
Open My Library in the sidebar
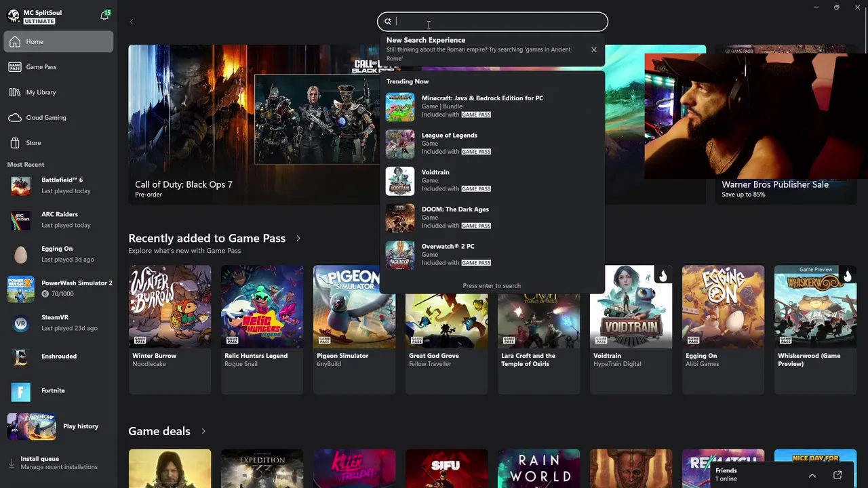click(x=58, y=92)
